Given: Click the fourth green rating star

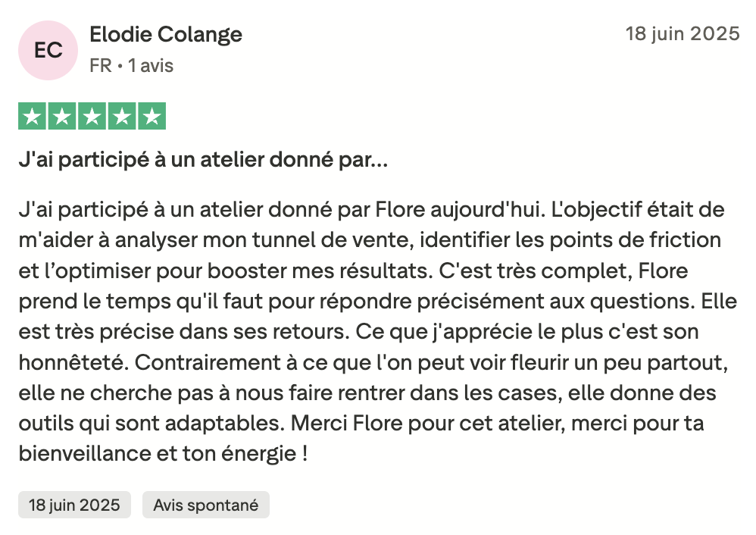Looking at the screenshot, I should click(x=121, y=116).
